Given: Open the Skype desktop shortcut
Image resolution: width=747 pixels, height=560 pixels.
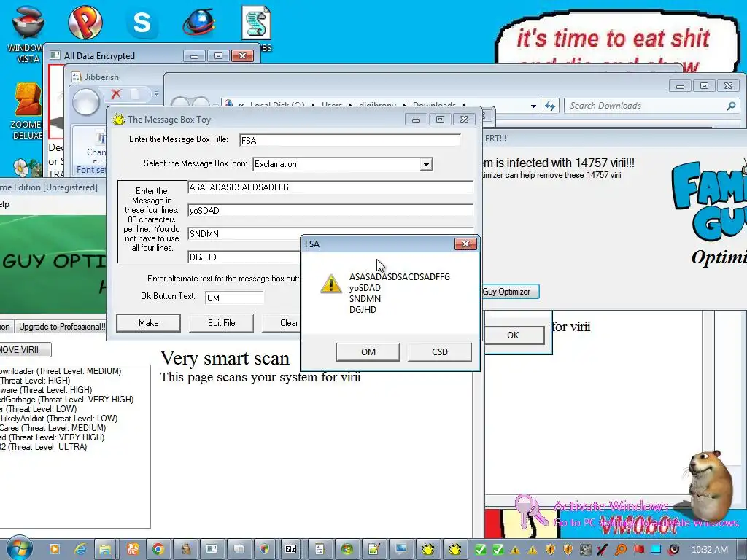Looking at the screenshot, I should (x=142, y=23).
